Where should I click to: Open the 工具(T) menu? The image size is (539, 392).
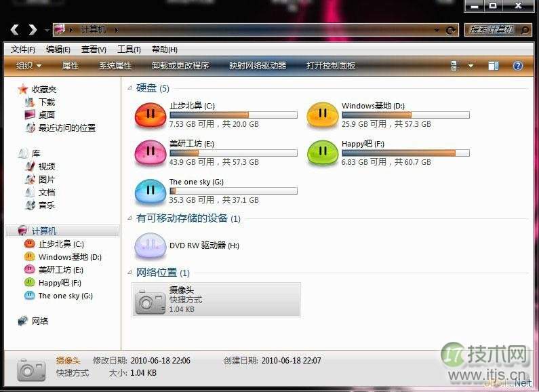(x=129, y=50)
